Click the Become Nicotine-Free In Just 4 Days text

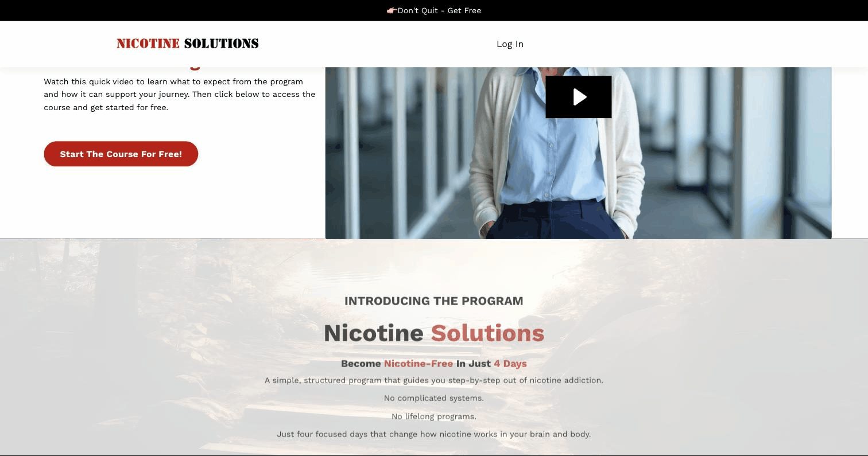pyautogui.click(x=434, y=364)
